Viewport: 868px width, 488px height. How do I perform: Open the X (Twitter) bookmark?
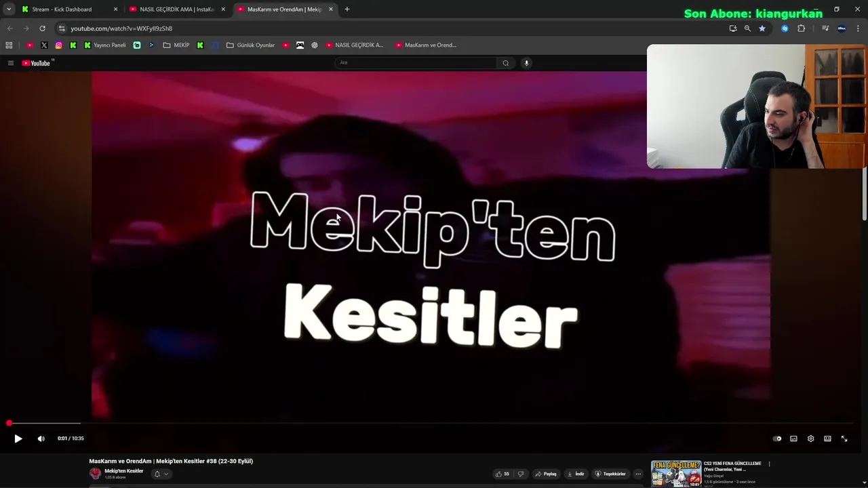tap(44, 45)
